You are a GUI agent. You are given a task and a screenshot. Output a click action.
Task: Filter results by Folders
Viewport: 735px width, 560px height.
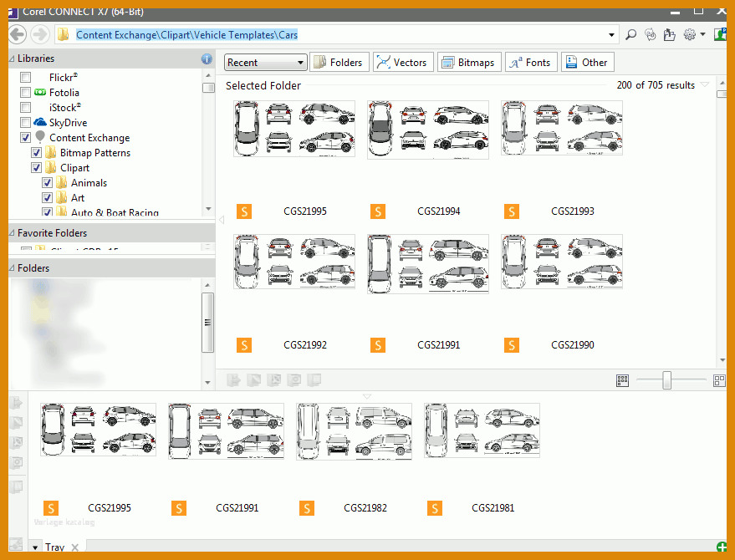(339, 63)
